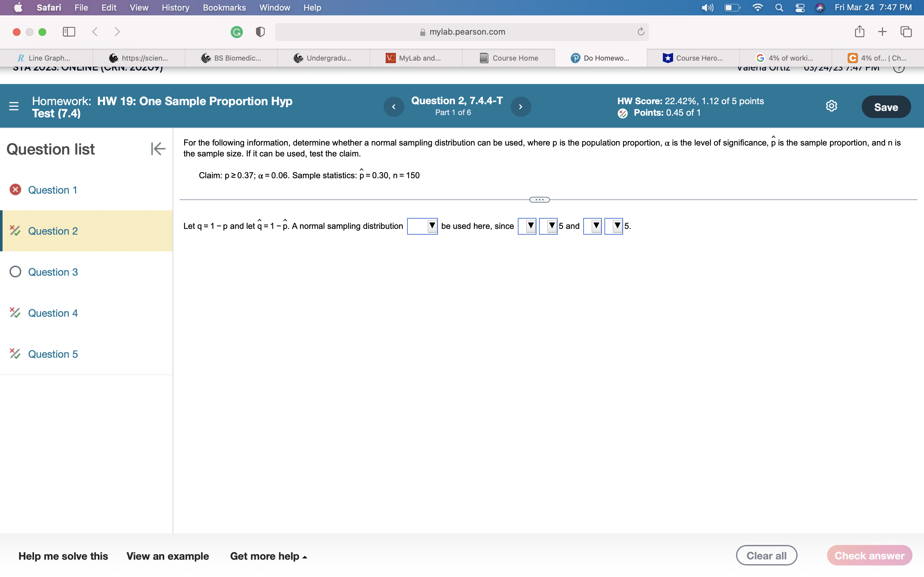The height and width of the screenshot is (577, 924).
Task: Select Question 3 in the question list
Action: [x=53, y=272]
